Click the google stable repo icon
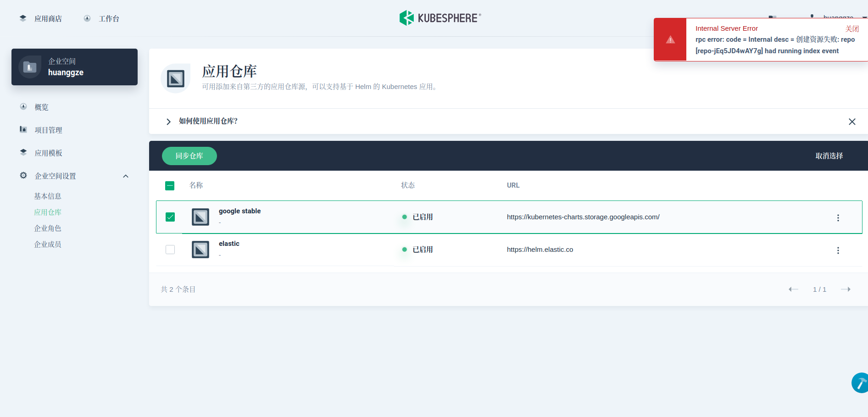 pos(200,217)
